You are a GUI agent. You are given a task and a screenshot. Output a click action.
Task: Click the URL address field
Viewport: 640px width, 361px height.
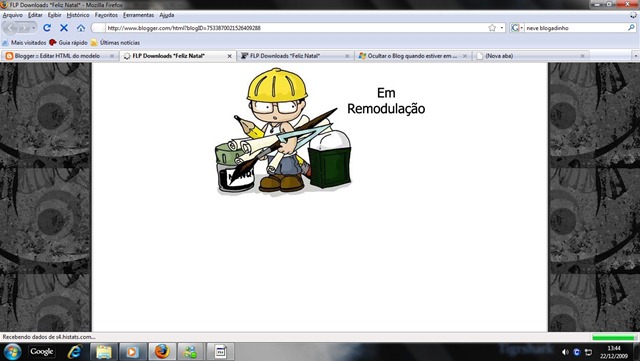(x=296, y=28)
